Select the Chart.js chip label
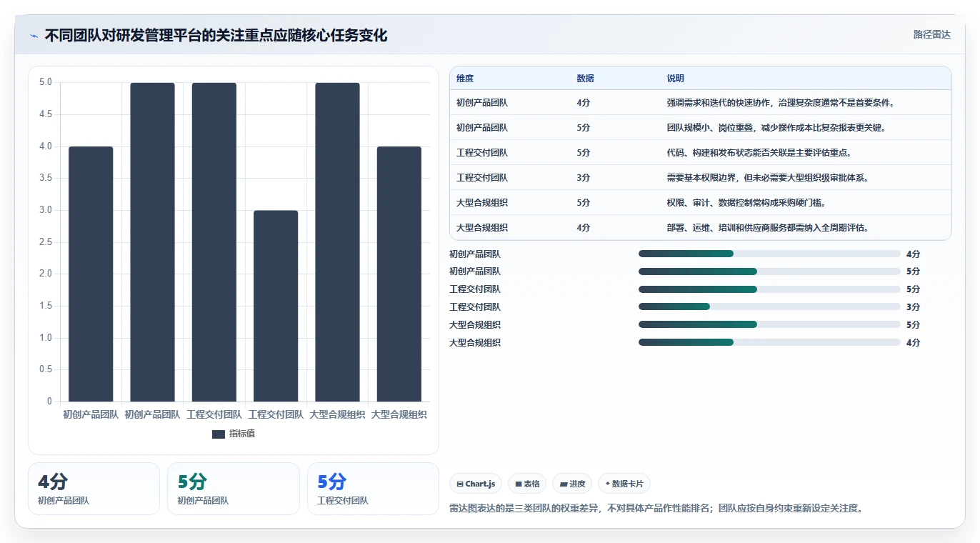The image size is (980, 543). (x=480, y=484)
